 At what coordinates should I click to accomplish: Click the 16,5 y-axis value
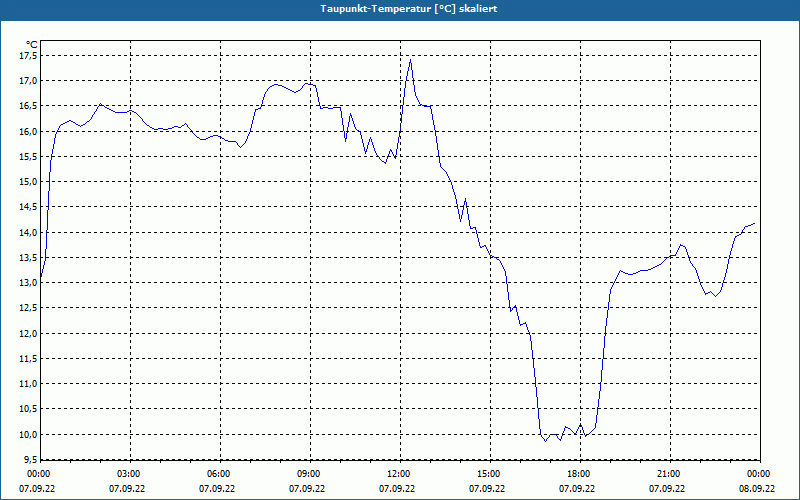pos(29,106)
